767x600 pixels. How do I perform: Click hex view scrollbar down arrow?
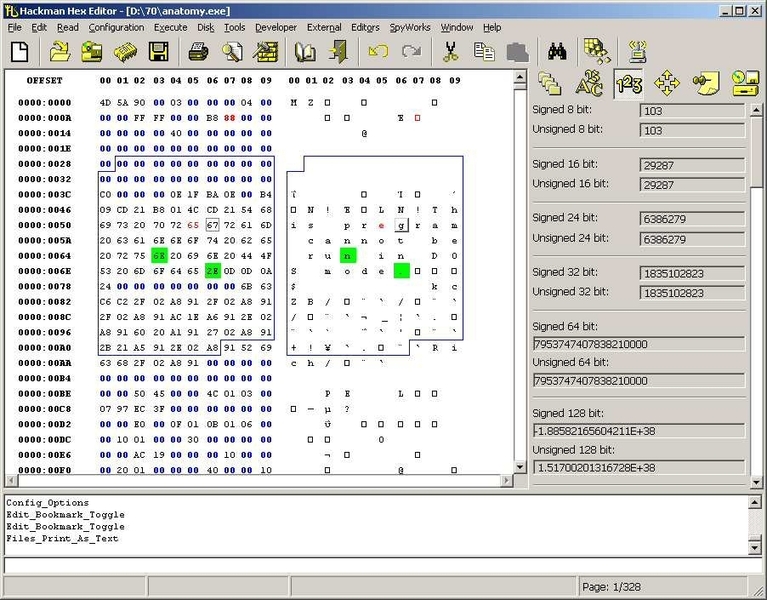click(x=519, y=467)
